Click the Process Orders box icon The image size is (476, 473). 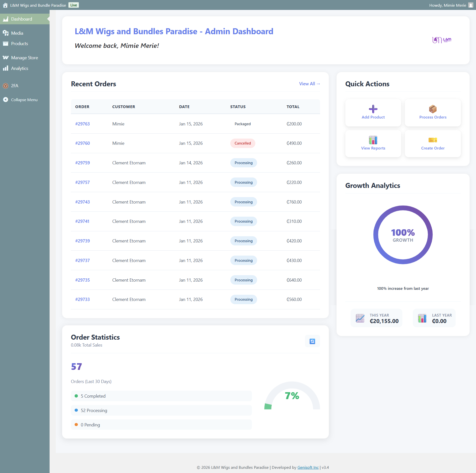433,109
